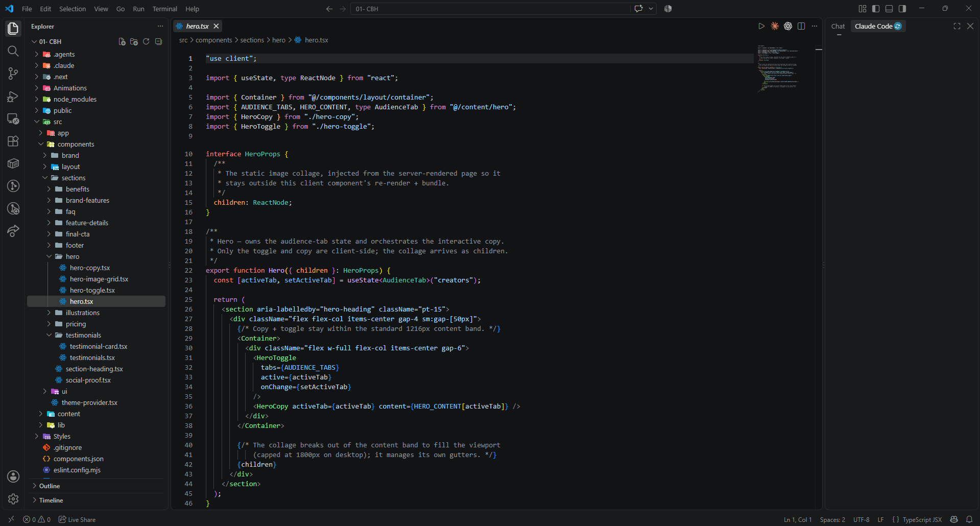Open the Source Control view
This screenshot has width=980, height=526.
coord(13,74)
